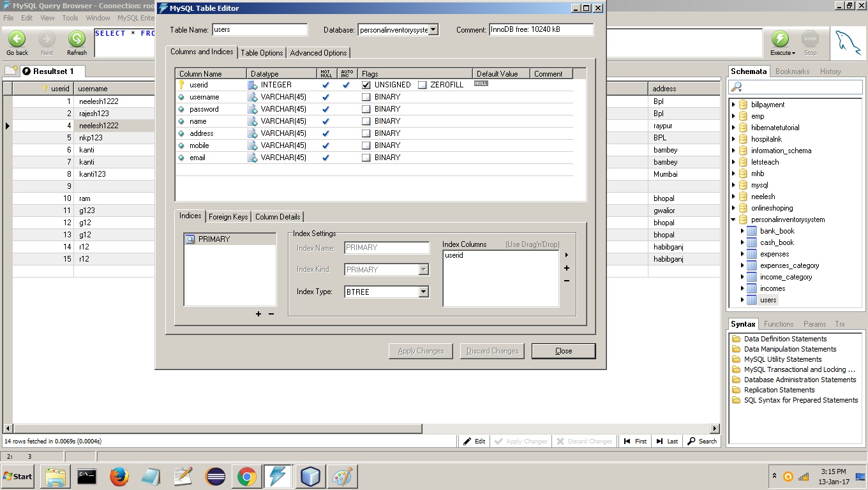Click the Start button
The height and width of the screenshot is (490, 868).
click(x=18, y=477)
